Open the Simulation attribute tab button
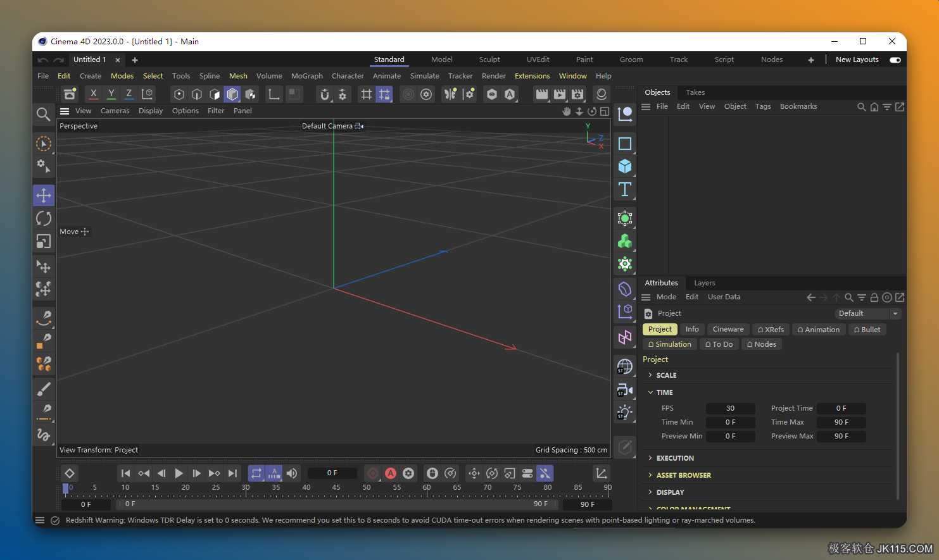The height and width of the screenshot is (560, 939). click(669, 344)
